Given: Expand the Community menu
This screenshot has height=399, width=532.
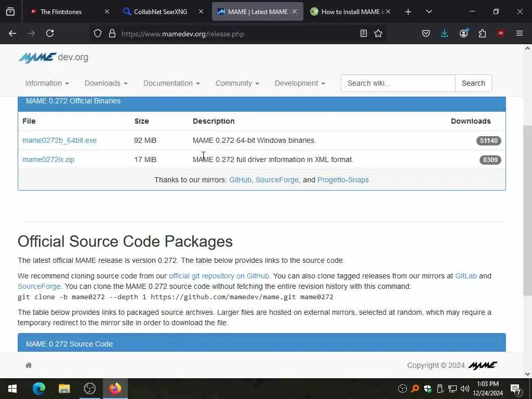Looking at the screenshot, I should pos(237,84).
